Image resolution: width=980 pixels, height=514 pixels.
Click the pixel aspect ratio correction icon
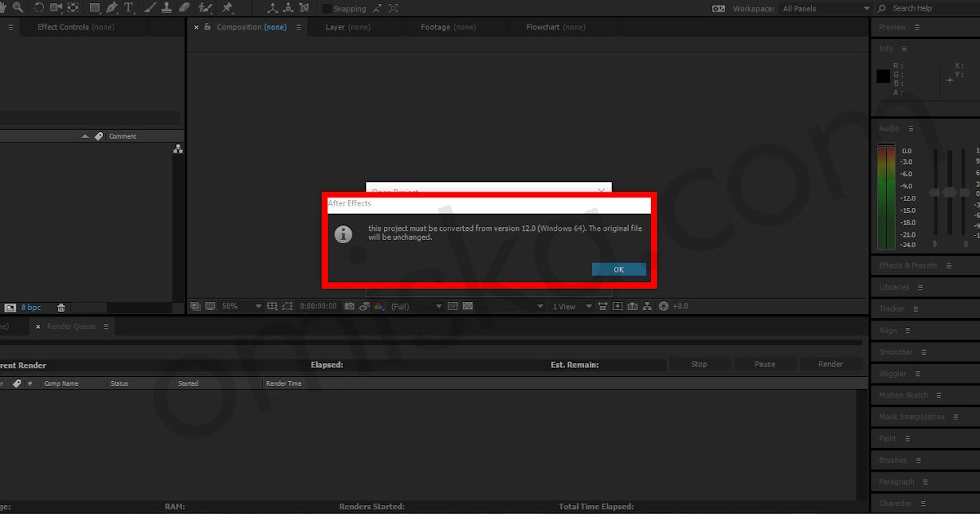[603, 306]
